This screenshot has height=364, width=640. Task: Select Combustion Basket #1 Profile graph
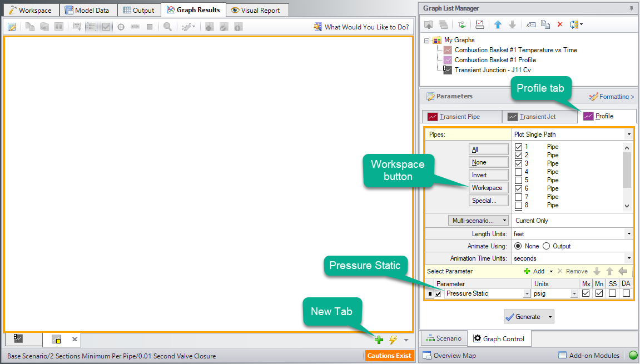click(495, 60)
